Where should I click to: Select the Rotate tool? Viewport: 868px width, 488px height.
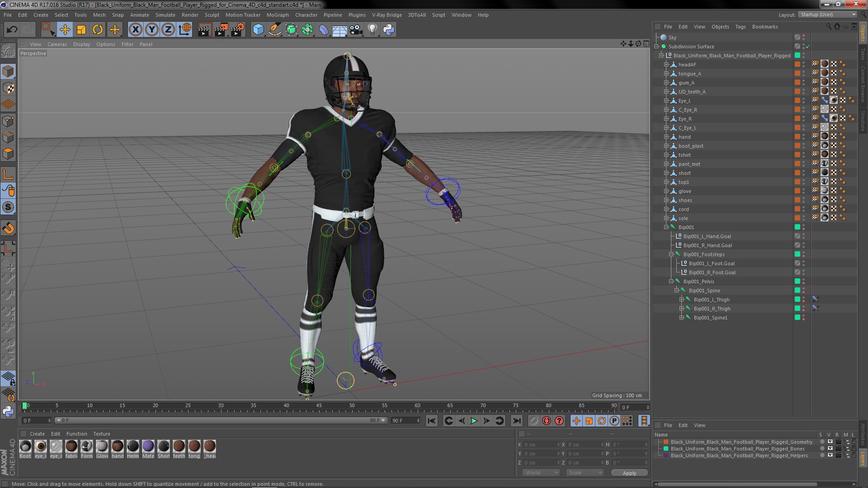[98, 30]
